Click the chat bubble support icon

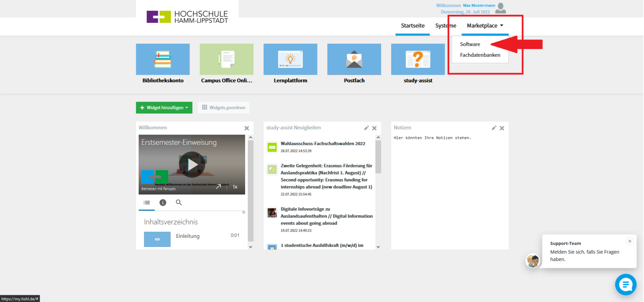(x=626, y=284)
